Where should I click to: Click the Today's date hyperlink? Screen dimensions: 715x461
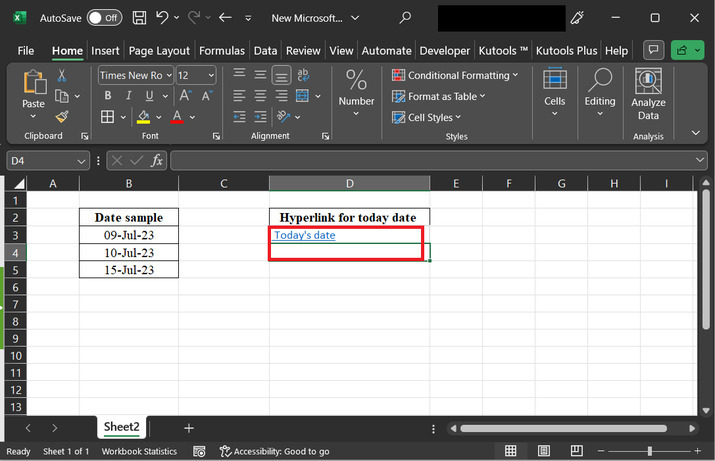point(305,235)
